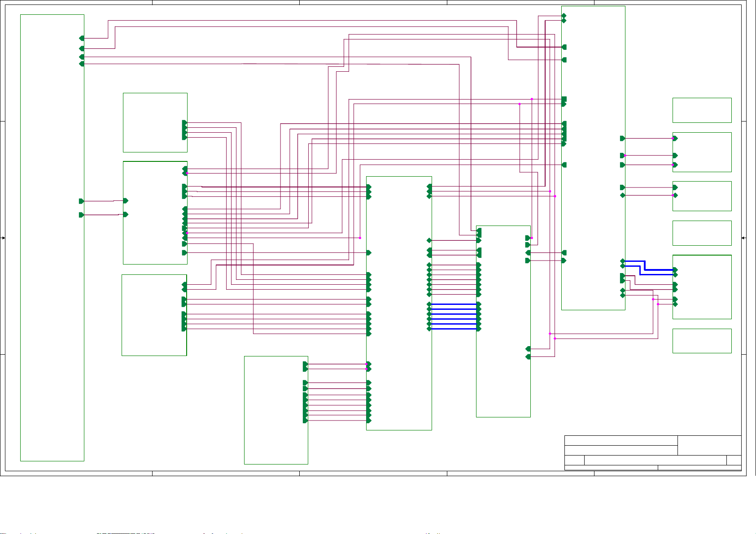Select the lowest of six parallel blue buses
This screenshot has height=534, width=756.
(x=454, y=329)
